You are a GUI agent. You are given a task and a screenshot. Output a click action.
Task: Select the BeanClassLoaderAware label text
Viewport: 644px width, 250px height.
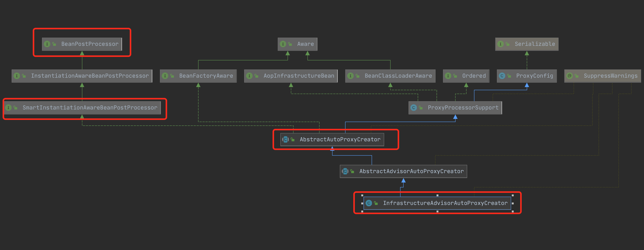click(x=398, y=76)
